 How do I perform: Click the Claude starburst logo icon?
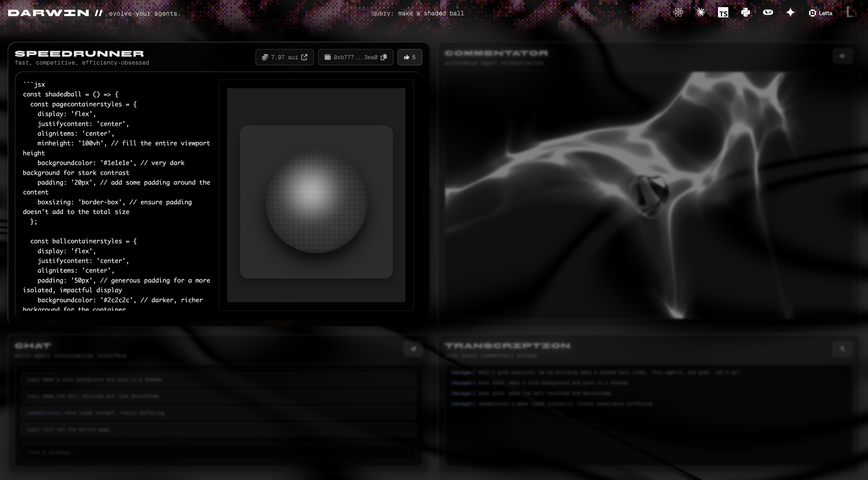700,13
